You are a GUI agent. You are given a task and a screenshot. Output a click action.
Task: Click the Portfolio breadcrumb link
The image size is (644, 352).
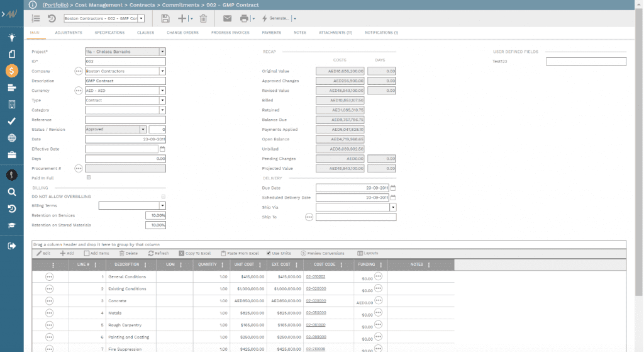tap(55, 5)
